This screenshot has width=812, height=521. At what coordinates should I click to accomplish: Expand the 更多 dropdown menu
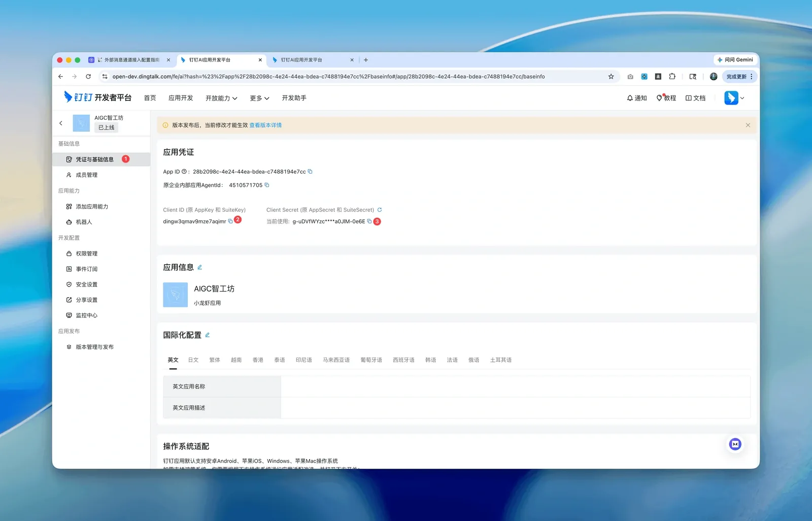(x=259, y=98)
